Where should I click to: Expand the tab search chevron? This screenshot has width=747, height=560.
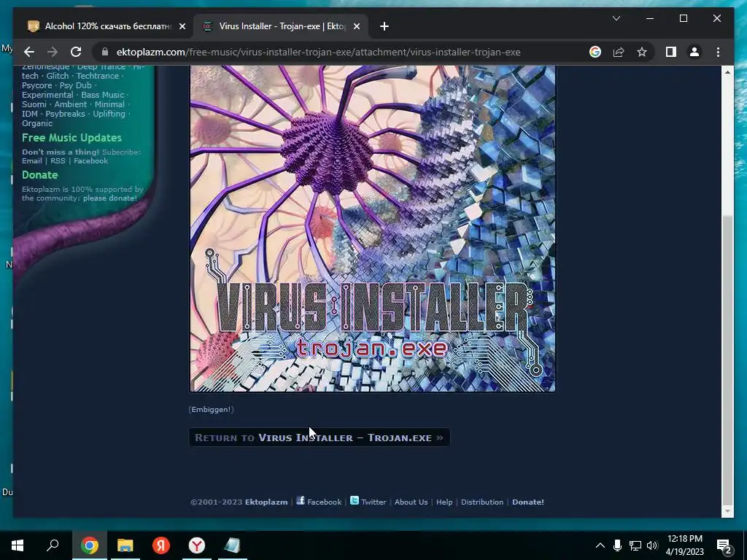click(616, 18)
